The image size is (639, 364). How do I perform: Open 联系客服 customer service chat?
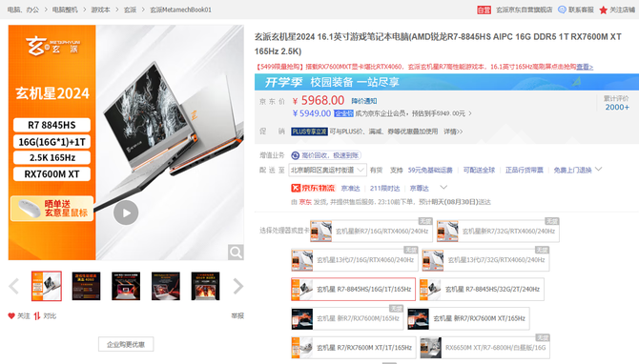point(575,10)
